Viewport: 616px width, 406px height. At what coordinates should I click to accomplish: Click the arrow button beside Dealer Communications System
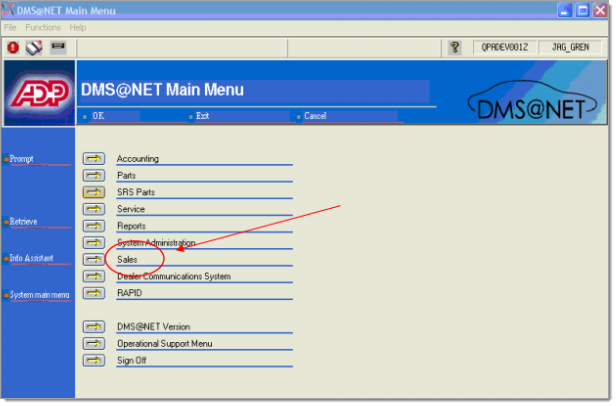[94, 276]
